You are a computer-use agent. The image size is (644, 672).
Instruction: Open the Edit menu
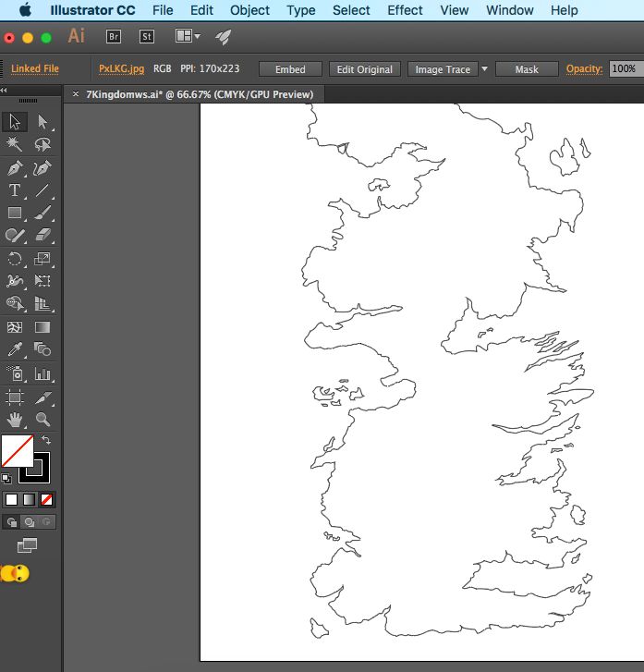pyautogui.click(x=201, y=10)
